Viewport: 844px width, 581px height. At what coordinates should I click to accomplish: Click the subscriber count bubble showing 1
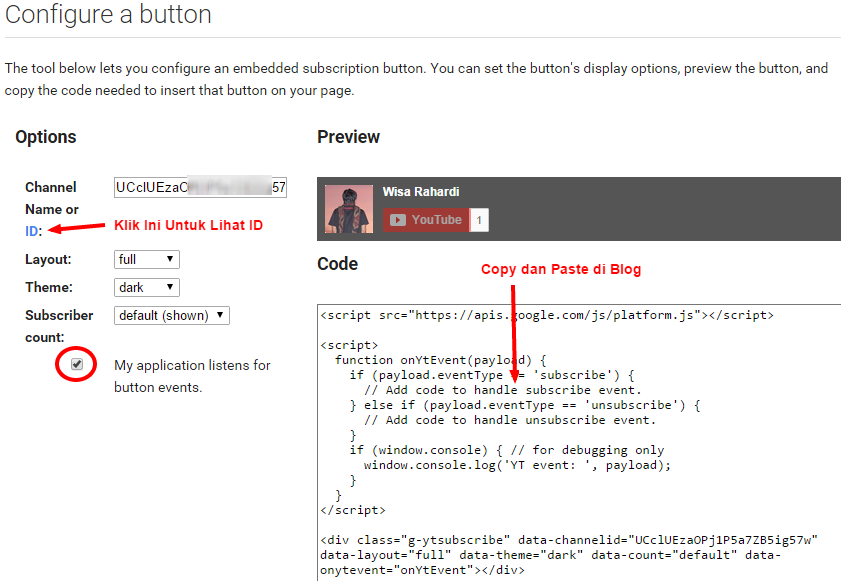(479, 220)
